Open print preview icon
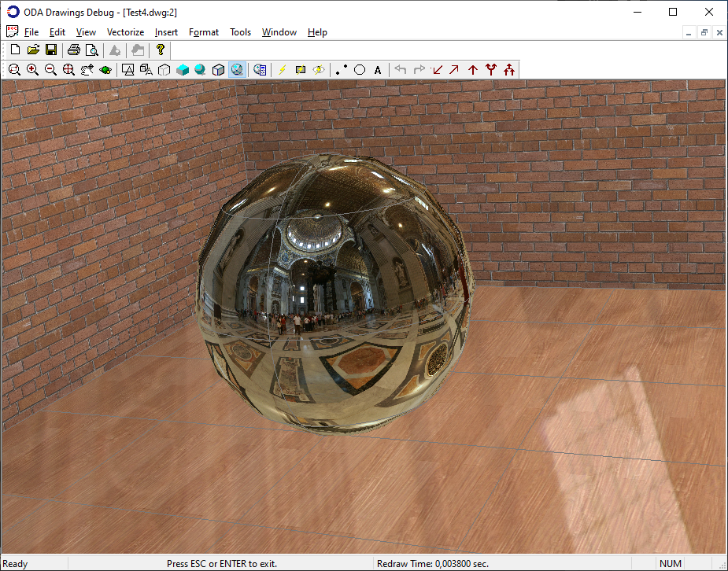The image size is (728, 571). coord(92,50)
